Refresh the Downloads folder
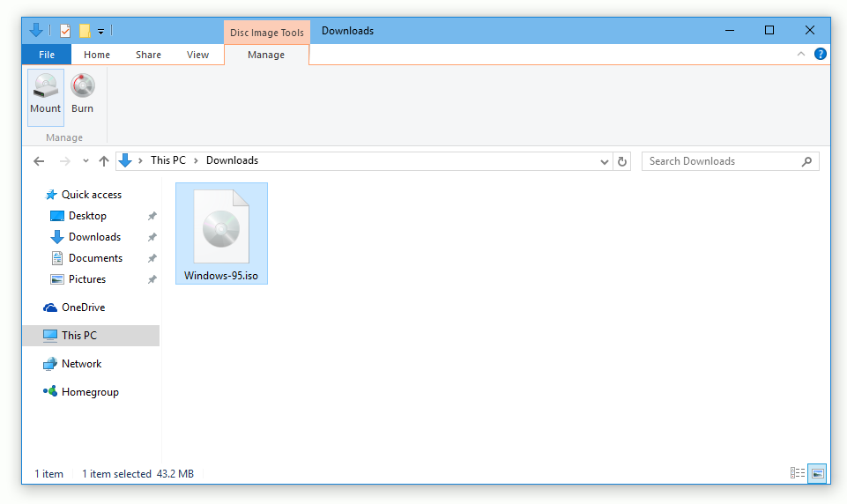This screenshot has height=504, width=847. click(621, 161)
